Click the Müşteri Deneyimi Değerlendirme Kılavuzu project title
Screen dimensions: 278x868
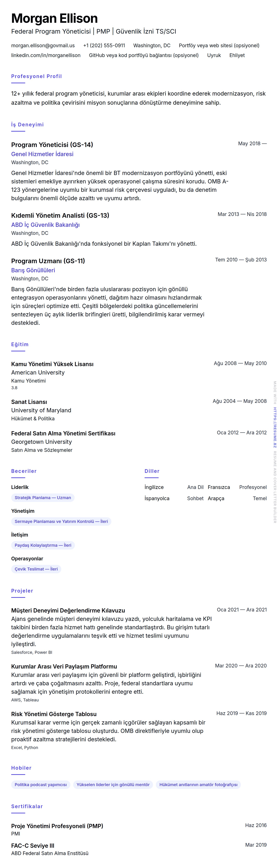tap(68, 610)
